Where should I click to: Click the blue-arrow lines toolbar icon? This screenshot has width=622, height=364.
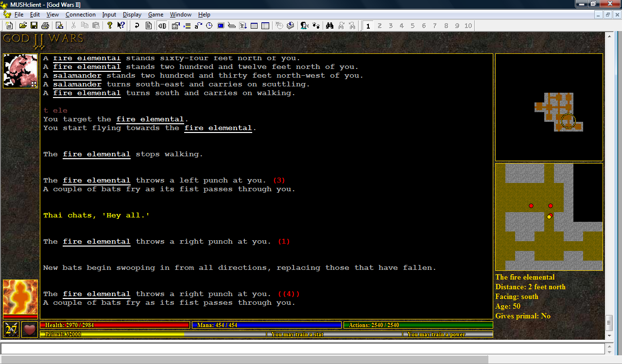click(x=187, y=26)
